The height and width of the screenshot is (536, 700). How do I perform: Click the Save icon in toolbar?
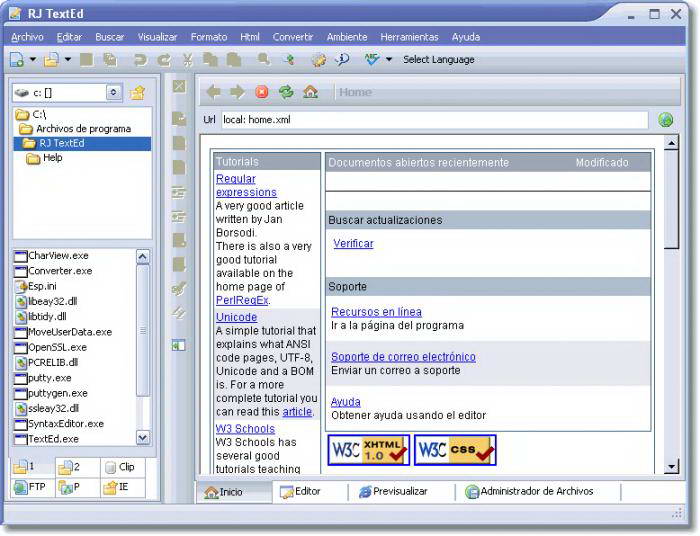[x=86, y=59]
